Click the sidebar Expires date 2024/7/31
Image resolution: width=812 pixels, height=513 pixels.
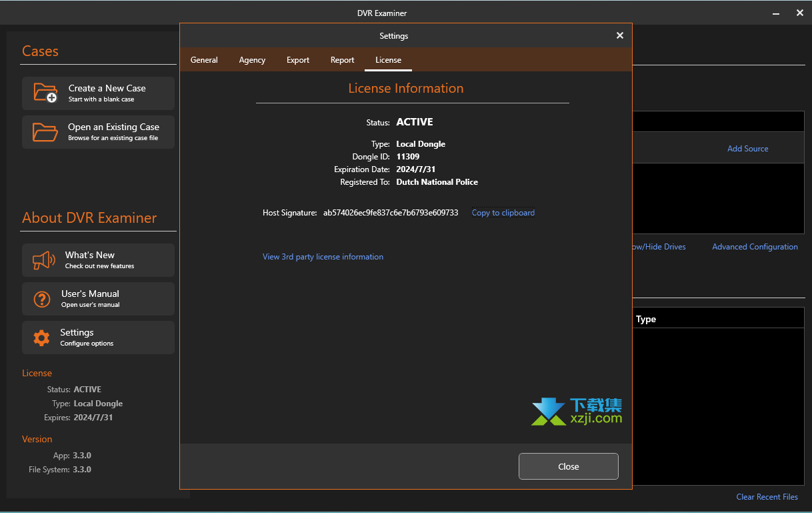93,418
